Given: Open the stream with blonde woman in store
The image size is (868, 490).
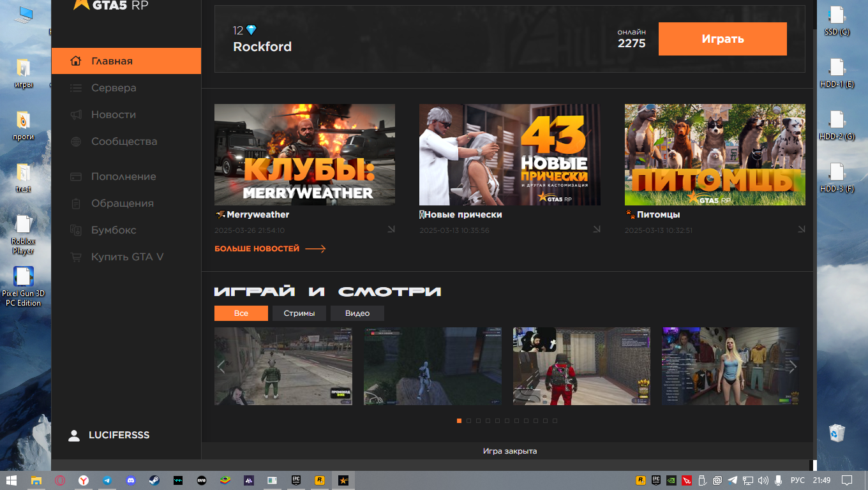Looking at the screenshot, I should pyautogui.click(x=730, y=366).
